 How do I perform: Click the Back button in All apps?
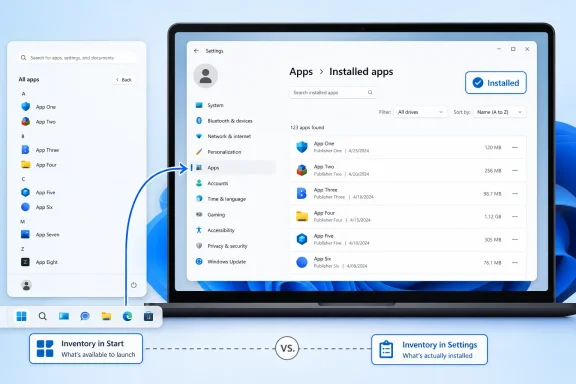(x=123, y=80)
